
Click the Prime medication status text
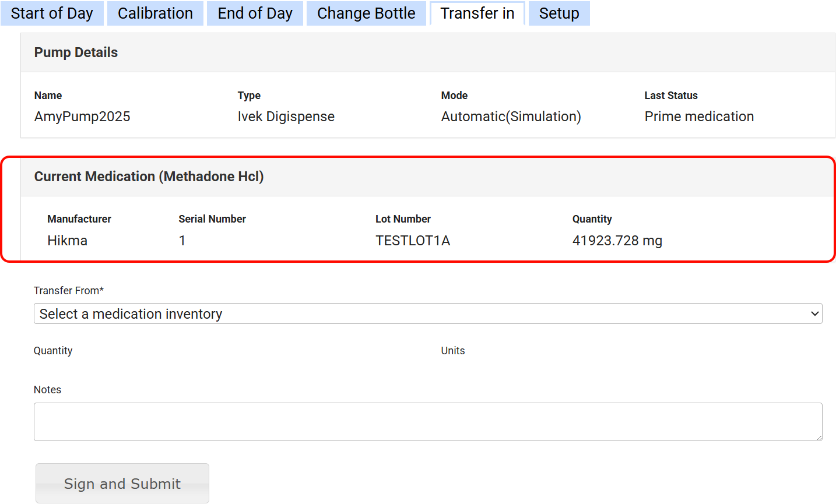(x=699, y=117)
